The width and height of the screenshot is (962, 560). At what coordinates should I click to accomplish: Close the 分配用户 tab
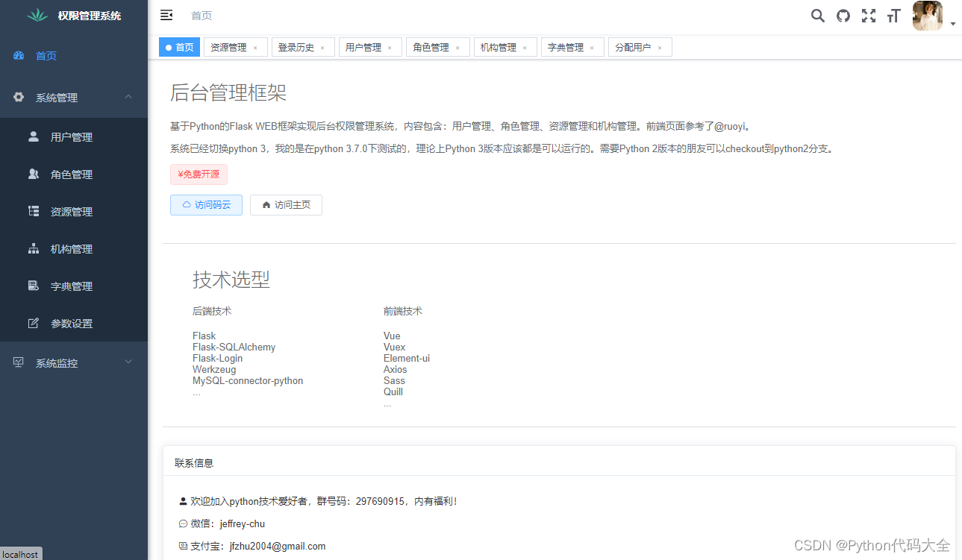point(660,48)
